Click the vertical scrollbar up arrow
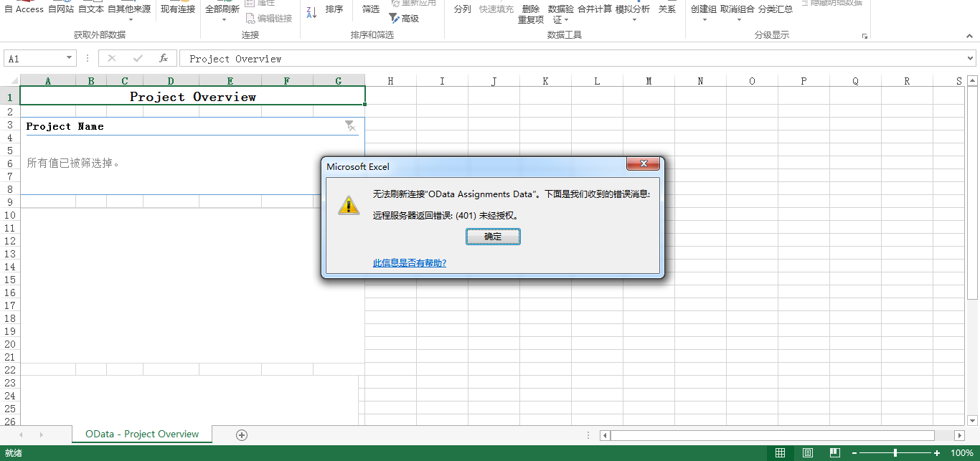 point(972,81)
